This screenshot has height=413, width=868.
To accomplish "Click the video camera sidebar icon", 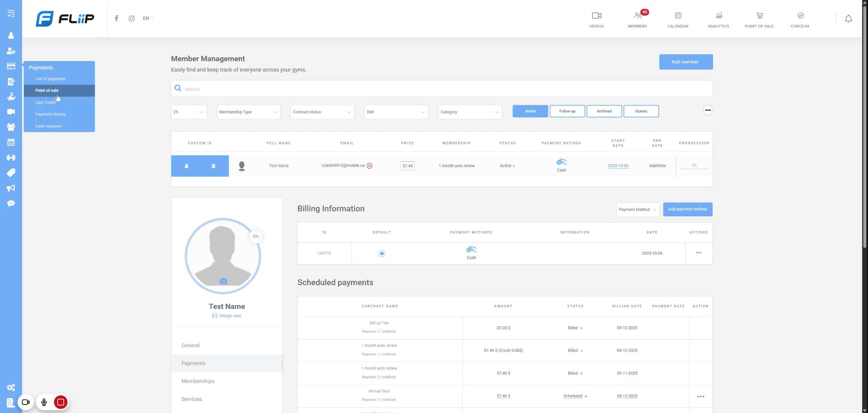I will pos(11,112).
